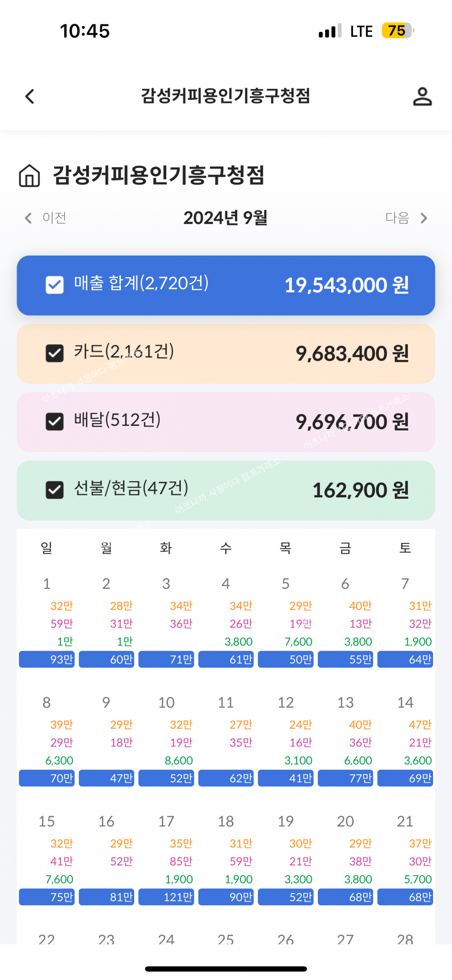Select the 2024년 9월 month title
452x980 pixels.
tap(226, 218)
